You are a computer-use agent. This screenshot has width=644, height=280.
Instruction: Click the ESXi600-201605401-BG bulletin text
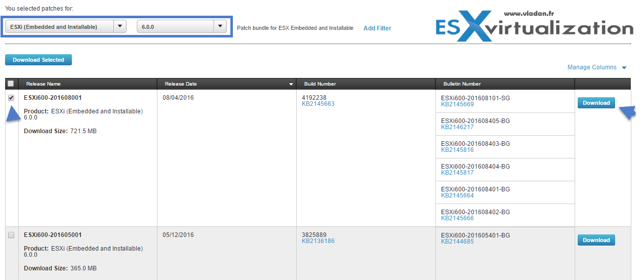point(475,235)
